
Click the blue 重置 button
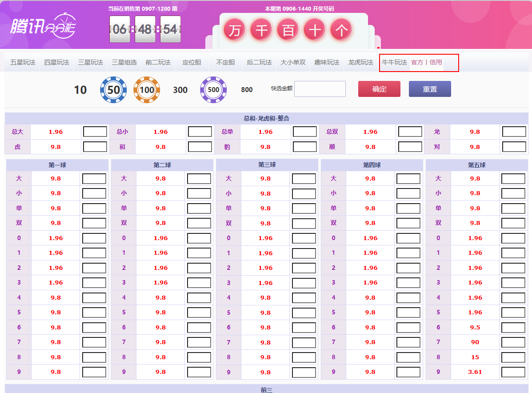click(x=430, y=89)
